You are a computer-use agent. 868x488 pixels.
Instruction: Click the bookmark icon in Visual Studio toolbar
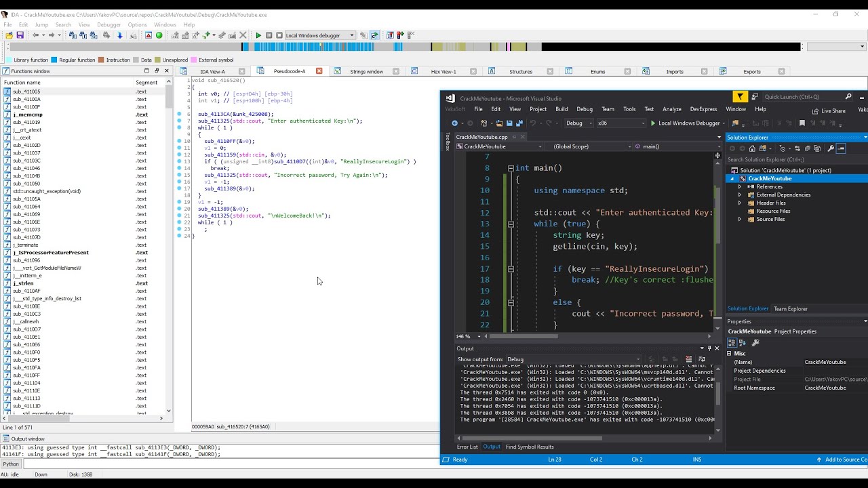tap(802, 123)
